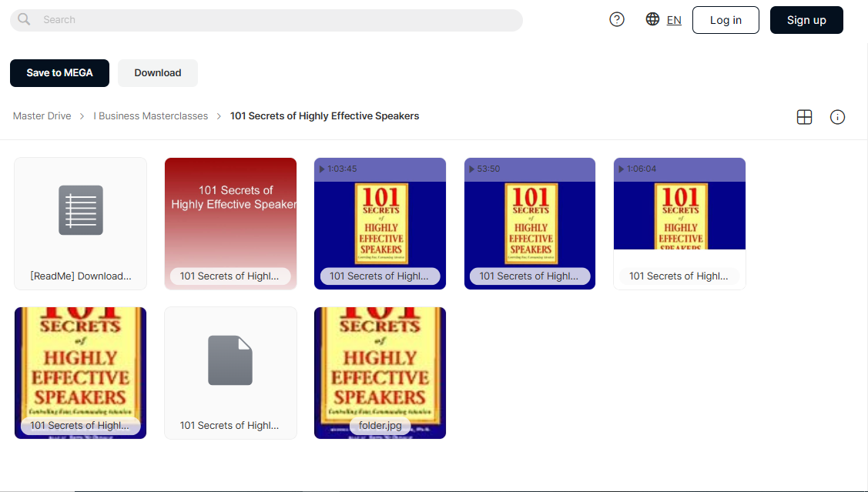Click the text document icon on ReadMe card
This screenshot has width=868, height=492.
point(81,210)
